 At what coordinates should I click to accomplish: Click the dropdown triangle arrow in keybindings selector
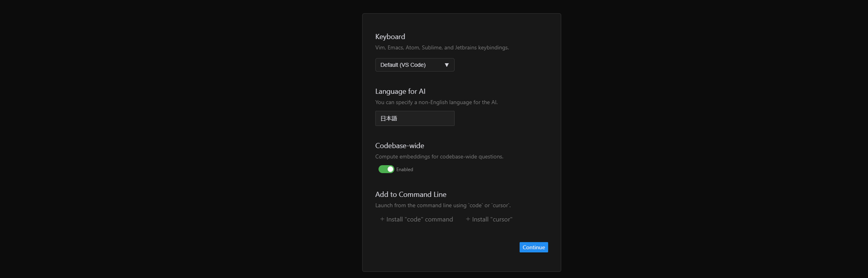(447, 65)
